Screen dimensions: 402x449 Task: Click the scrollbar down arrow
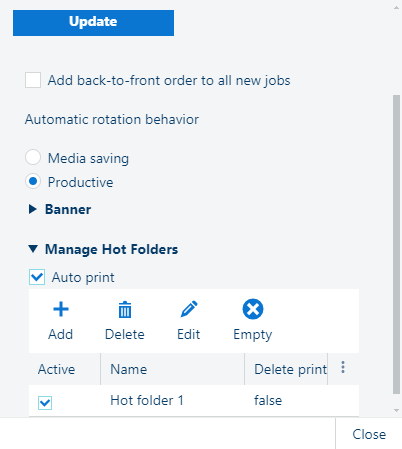pos(396,410)
